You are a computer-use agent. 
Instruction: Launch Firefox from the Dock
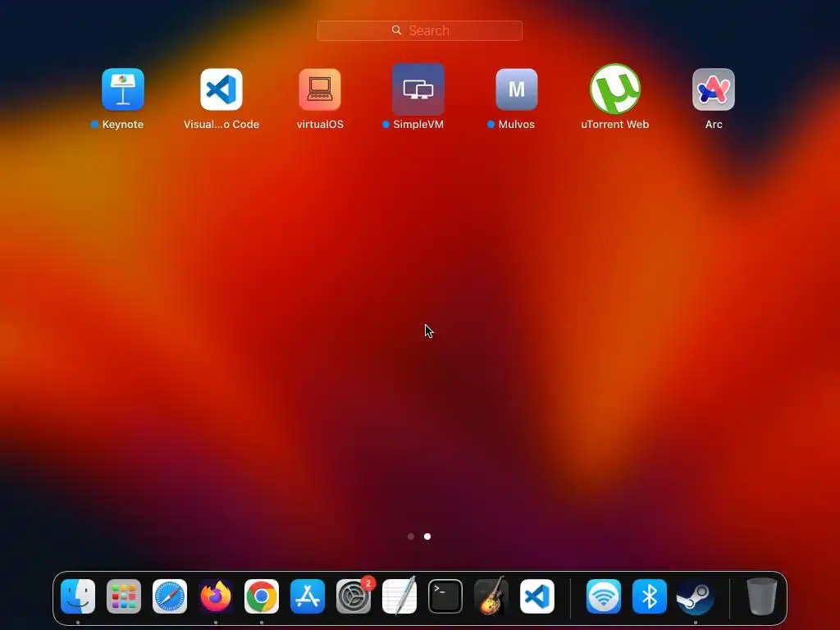tap(216, 596)
